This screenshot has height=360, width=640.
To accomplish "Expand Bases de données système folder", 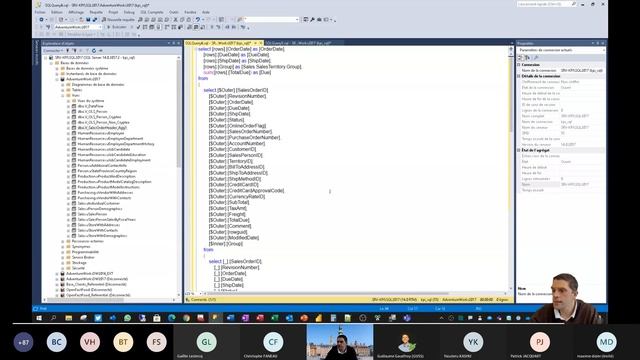I will pyautogui.click(x=57, y=68).
